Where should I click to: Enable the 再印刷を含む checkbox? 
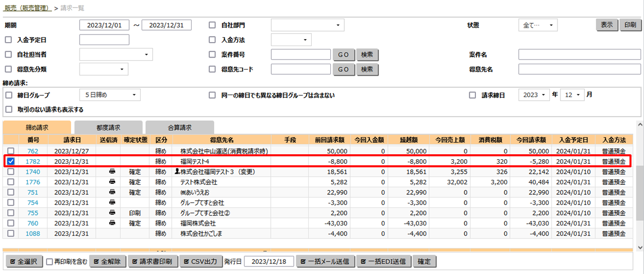pyautogui.click(x=50, y=261)
